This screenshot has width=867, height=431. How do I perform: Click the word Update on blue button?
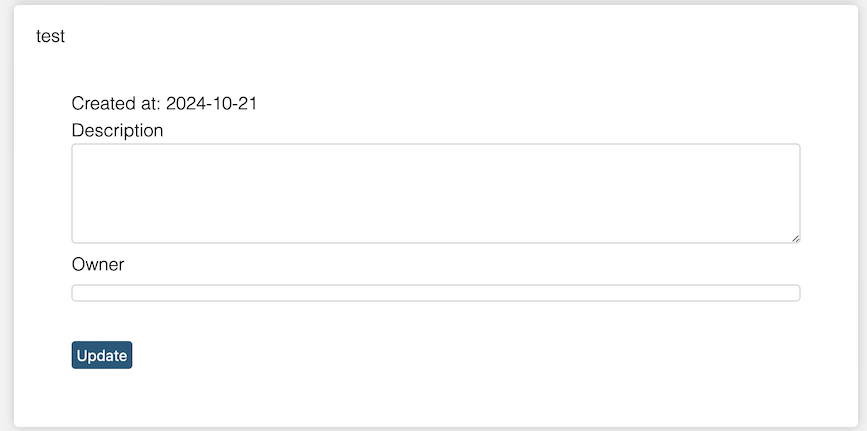pos(102,355)
